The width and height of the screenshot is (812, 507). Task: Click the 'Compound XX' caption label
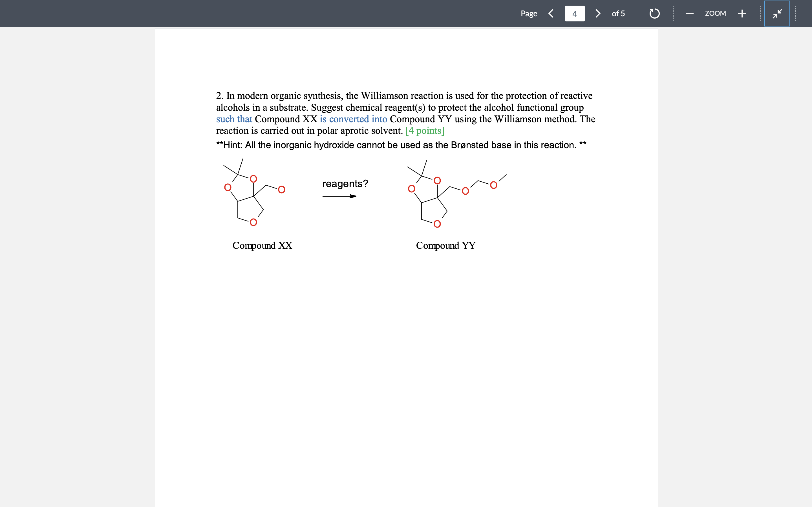pos(262,245)
